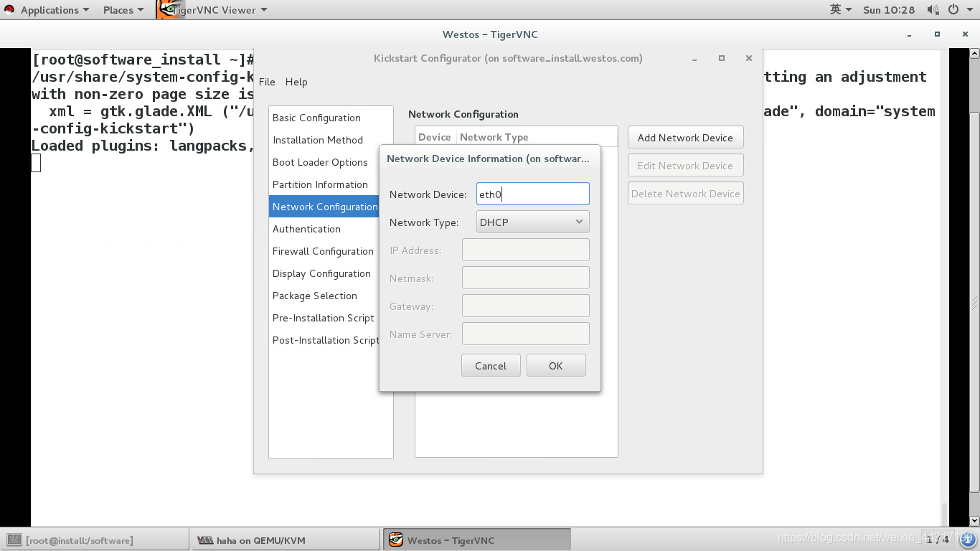Open the clock showing Sun 10:28
980x551 pixels.
[889, 10]
